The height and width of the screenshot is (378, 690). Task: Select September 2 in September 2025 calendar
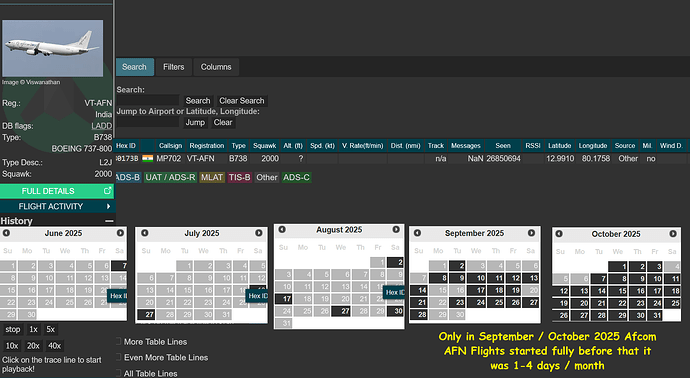[x=457, y=266]
